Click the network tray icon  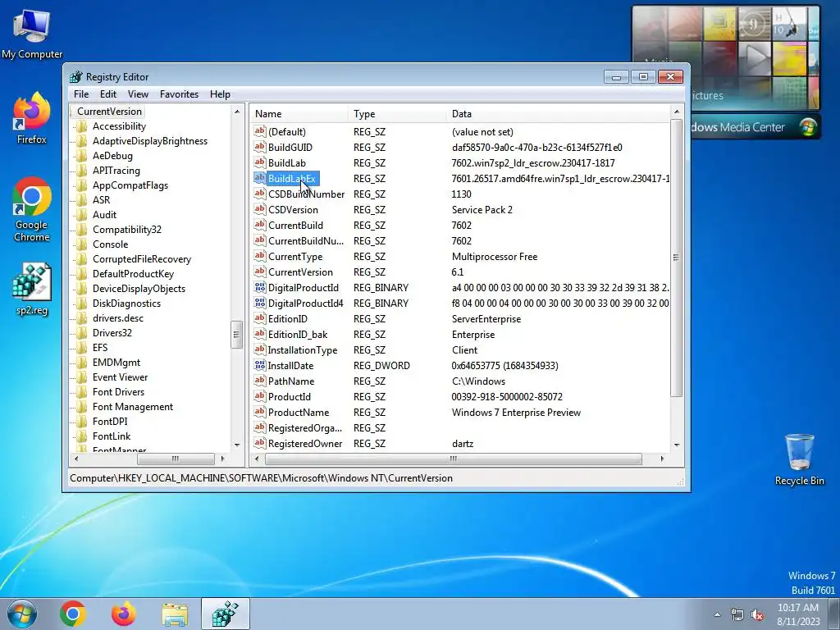[737, 615]
